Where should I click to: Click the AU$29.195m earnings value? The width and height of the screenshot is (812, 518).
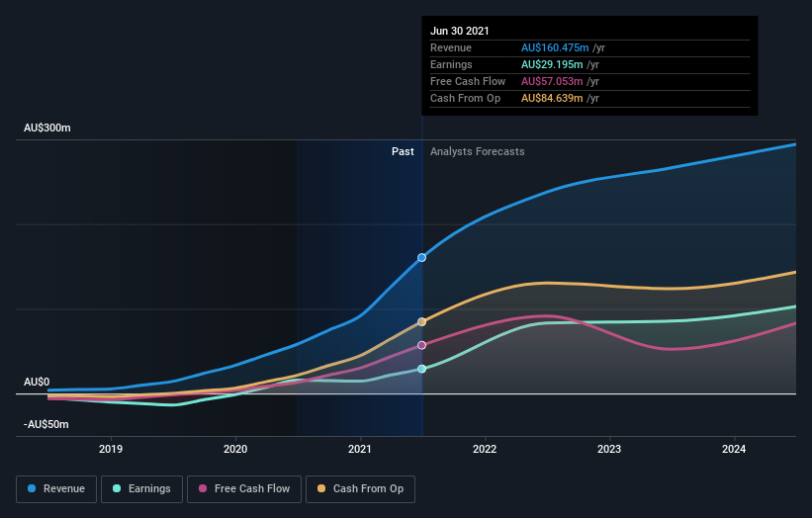pos(552,64)
